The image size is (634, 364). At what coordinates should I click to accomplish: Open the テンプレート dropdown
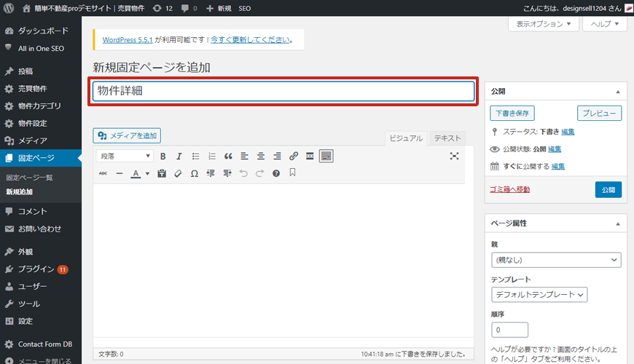[539, 295]
